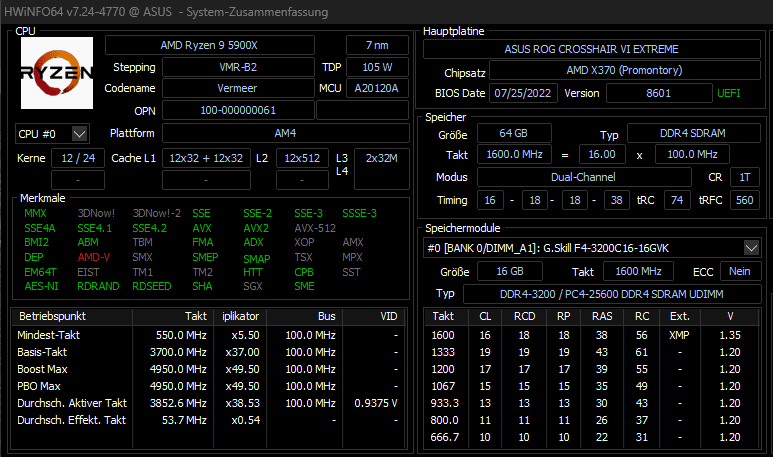Select the Mindest-Takt row
773x457 pixels.
208,335
